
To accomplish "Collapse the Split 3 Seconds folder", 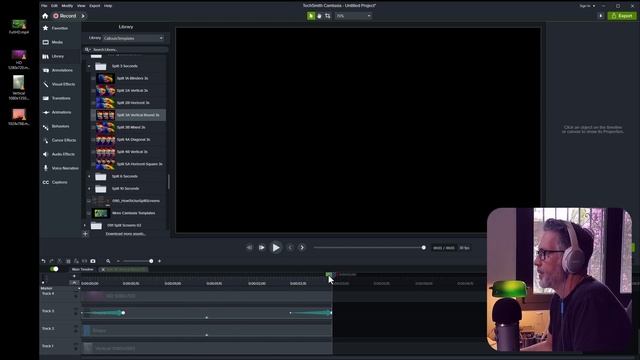I will point(89,66).
